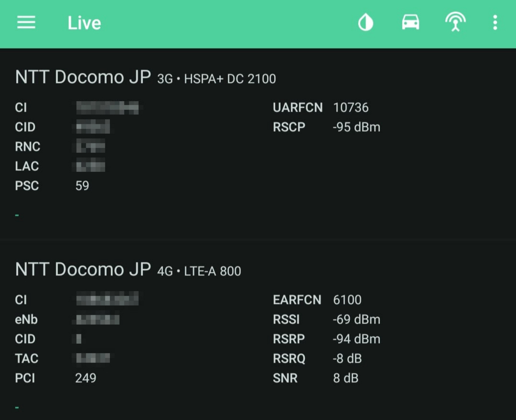Select the 4G NTT Docomo JP heading
Viewport: 516px width, 420px height.
tap(83, 269)
